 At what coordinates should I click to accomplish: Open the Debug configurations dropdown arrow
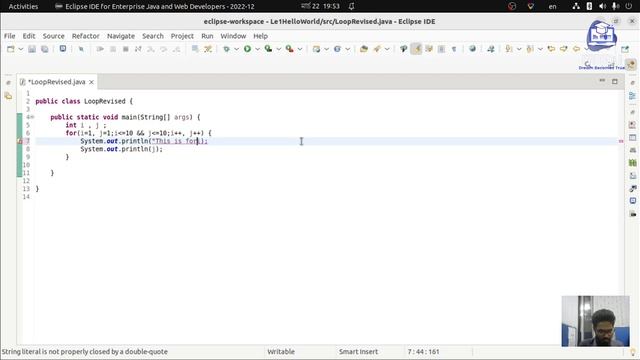[236, 49]
